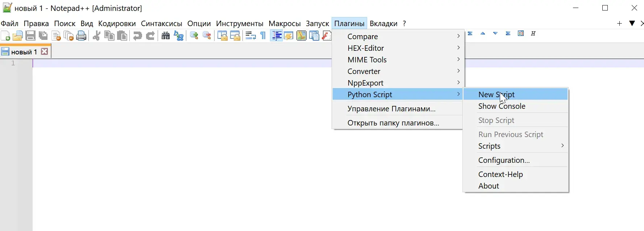
Task: Open Find with the binoculars icon
Action: tap(166, 36)
